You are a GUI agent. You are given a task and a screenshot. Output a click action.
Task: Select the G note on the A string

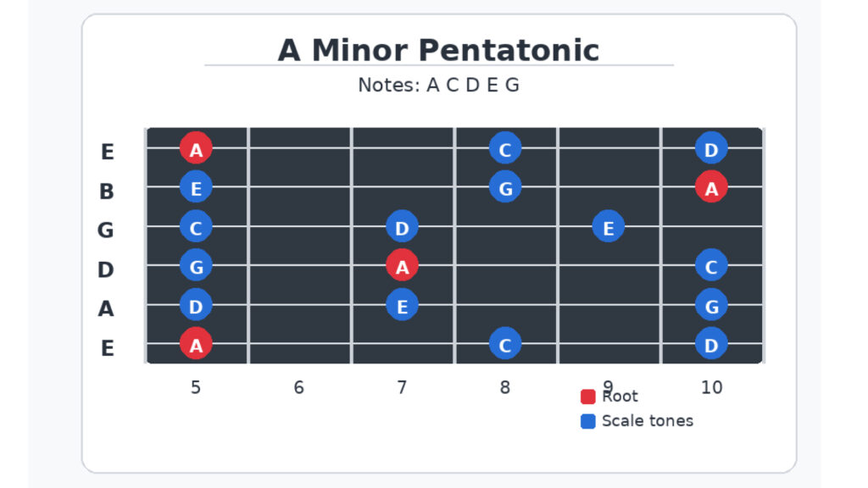coord(711,305)
